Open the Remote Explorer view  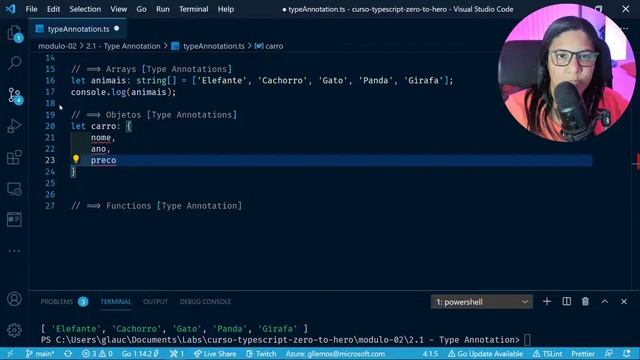[x=15, y=189]
